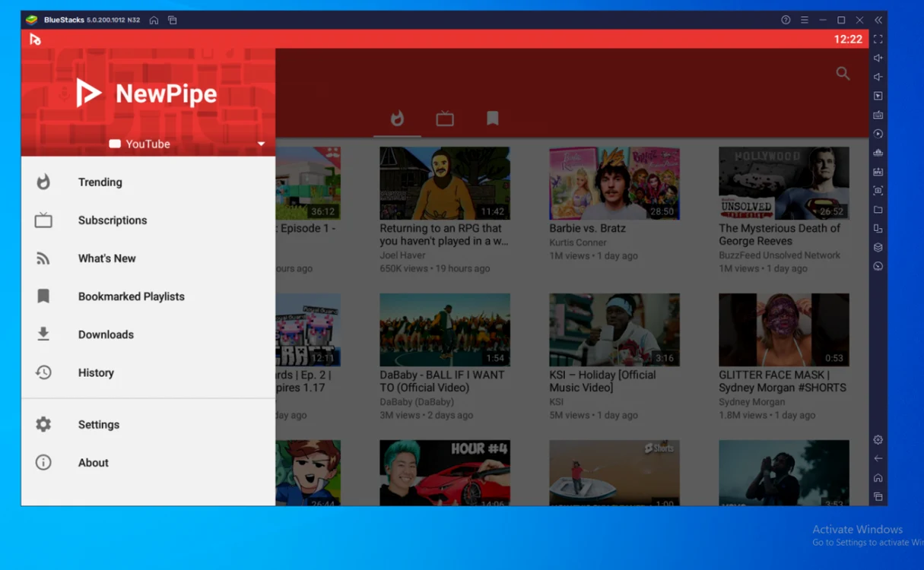
Task: Click the 'Sydney Morgan' channel name
Action: coord(751,402)
